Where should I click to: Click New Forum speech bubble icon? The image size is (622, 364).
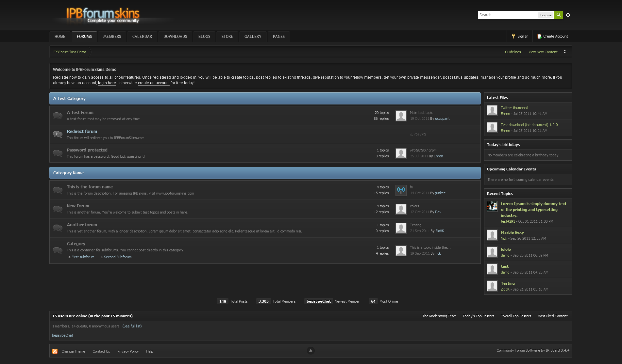[58, 209]
